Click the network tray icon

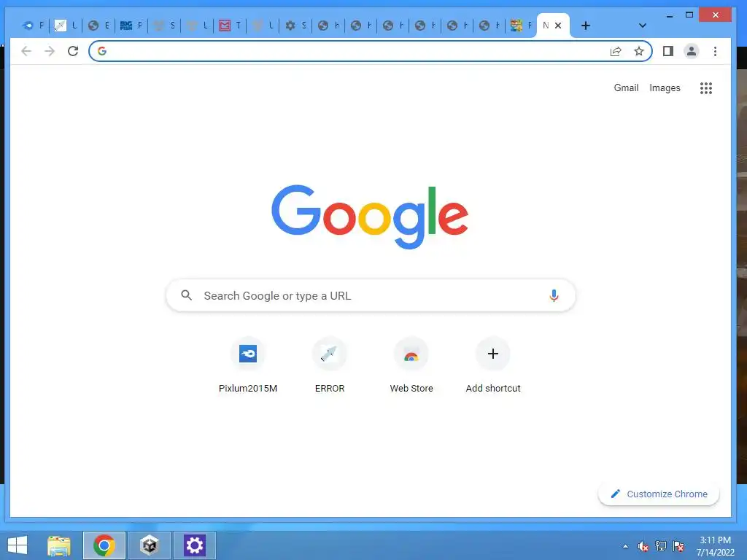[660, 546]
